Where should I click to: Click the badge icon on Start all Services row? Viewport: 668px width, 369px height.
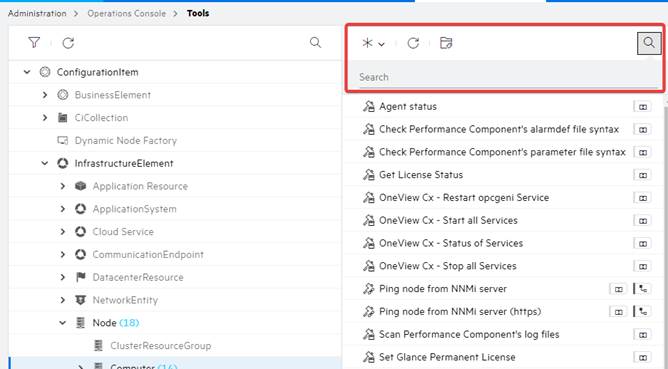pyautogui.click(x=642, y=221)
